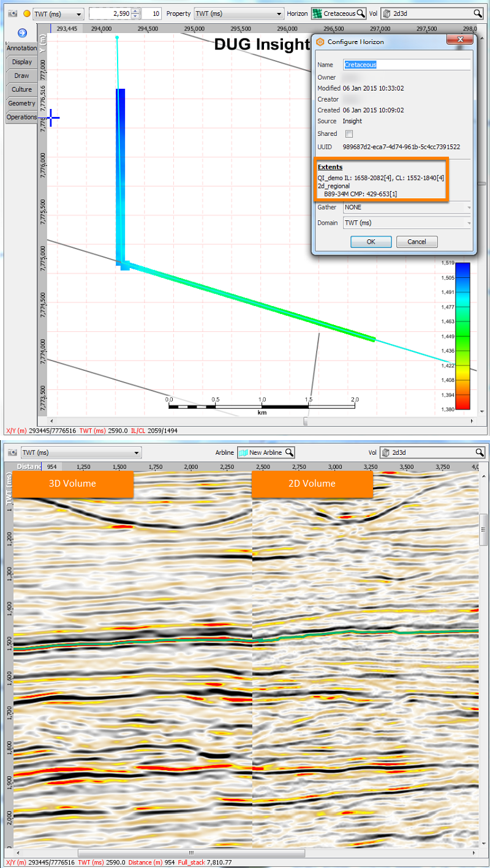Open the Draw side tab
The image size is (490, 868).
tap(21, 76)
